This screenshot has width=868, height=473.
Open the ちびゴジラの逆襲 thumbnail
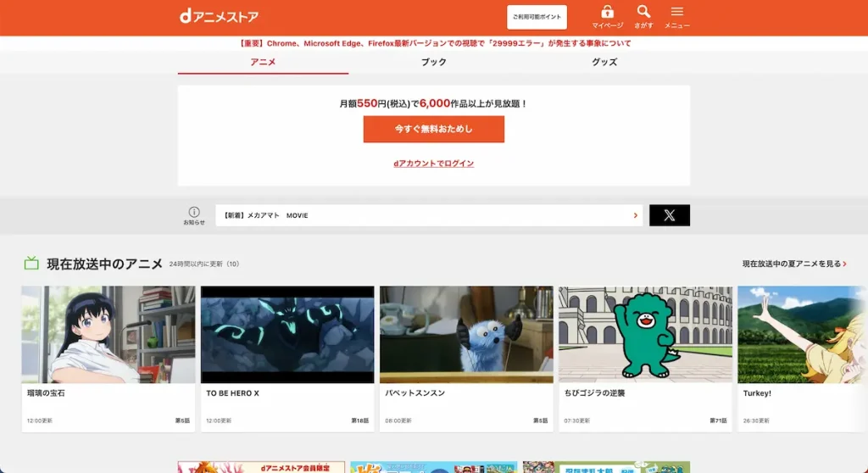pos(645,335)
